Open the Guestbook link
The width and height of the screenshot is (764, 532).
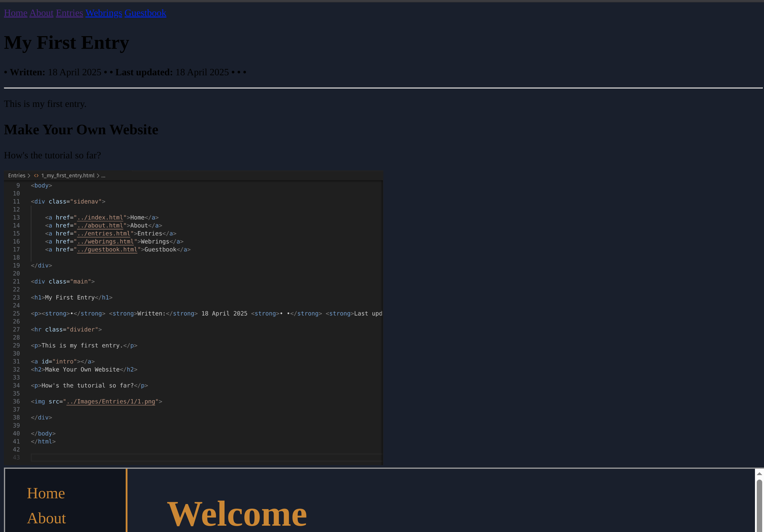pyautogui.click(x=145, y=13)
